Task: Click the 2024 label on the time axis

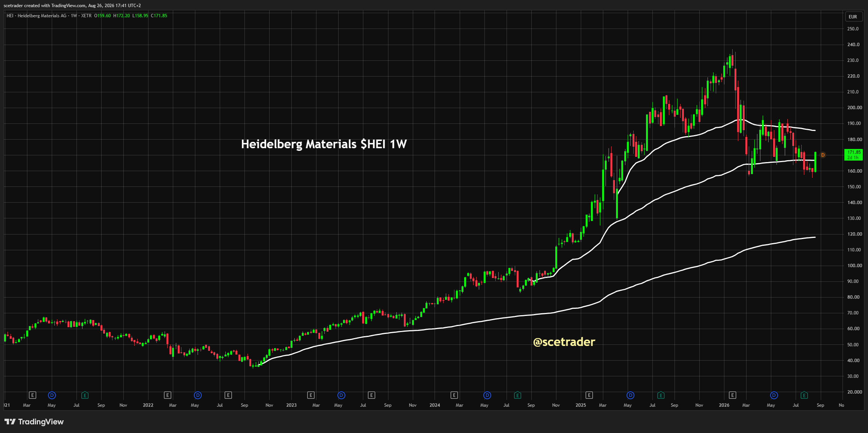Action: 435,405
